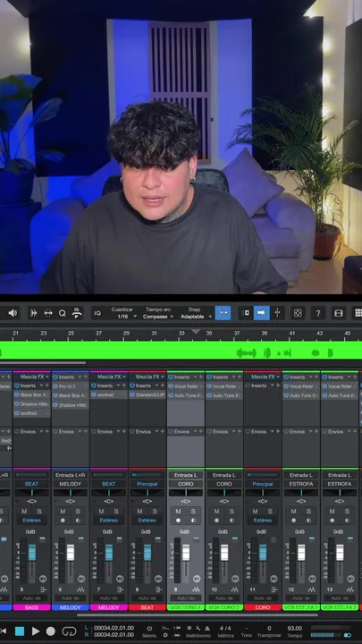Select the Vocal Rider insert on channel 9
The height and width of the screenshot is (644, 362).
coord(186,386)
